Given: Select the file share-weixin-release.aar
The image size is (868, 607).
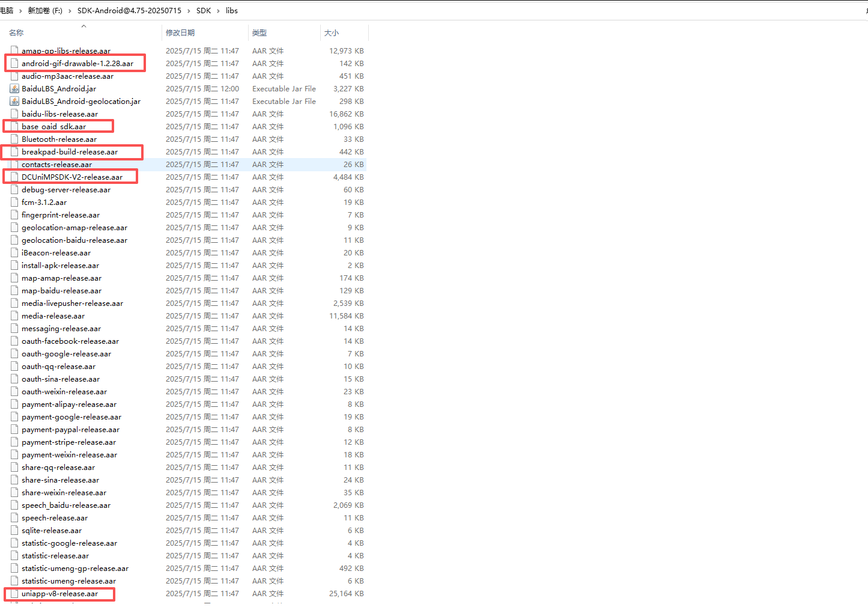Looking at the screenshot, I should [x=64, y=493].
